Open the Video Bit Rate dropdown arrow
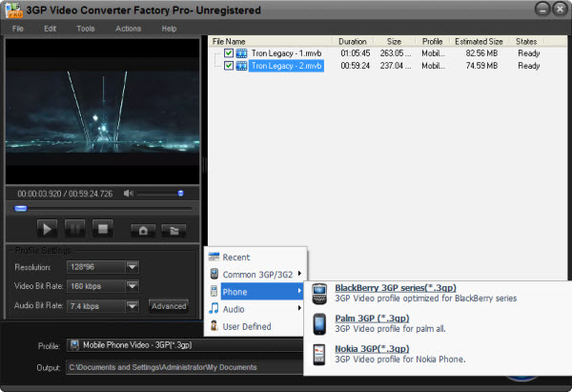This screenshot has width=572, height=392. 133,286
